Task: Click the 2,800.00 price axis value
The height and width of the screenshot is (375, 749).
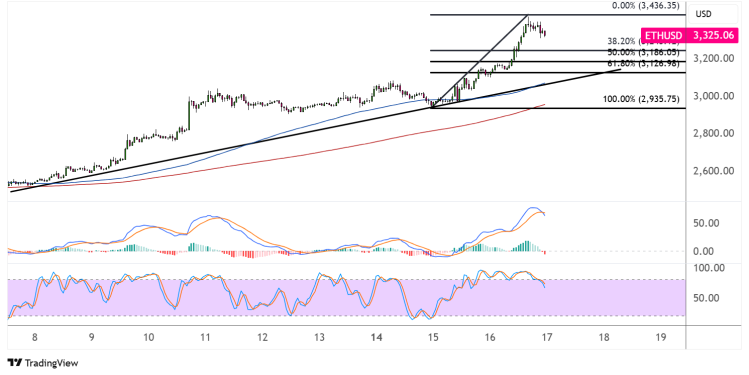Action: 714,133
